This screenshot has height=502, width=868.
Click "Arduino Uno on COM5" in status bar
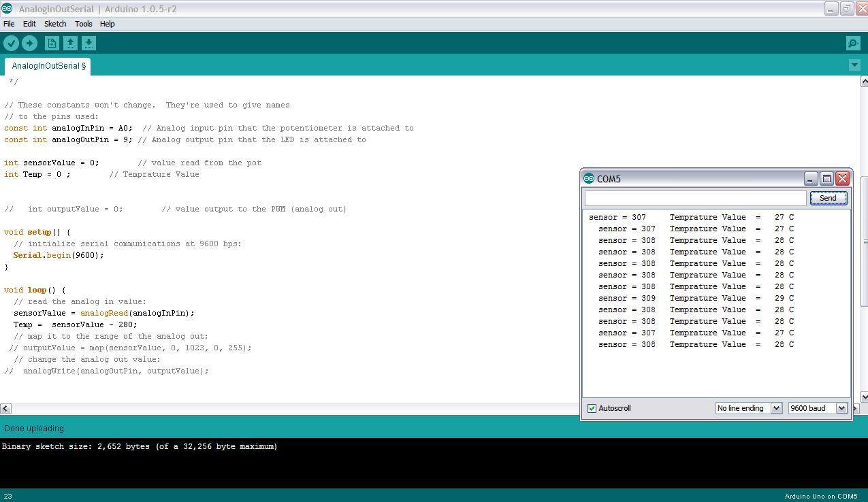[x=821, y=496]
